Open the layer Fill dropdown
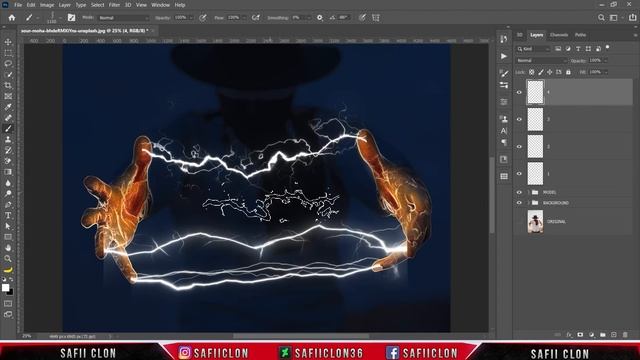640x360 pixels. pyautogui.click(x=605, y=72)
